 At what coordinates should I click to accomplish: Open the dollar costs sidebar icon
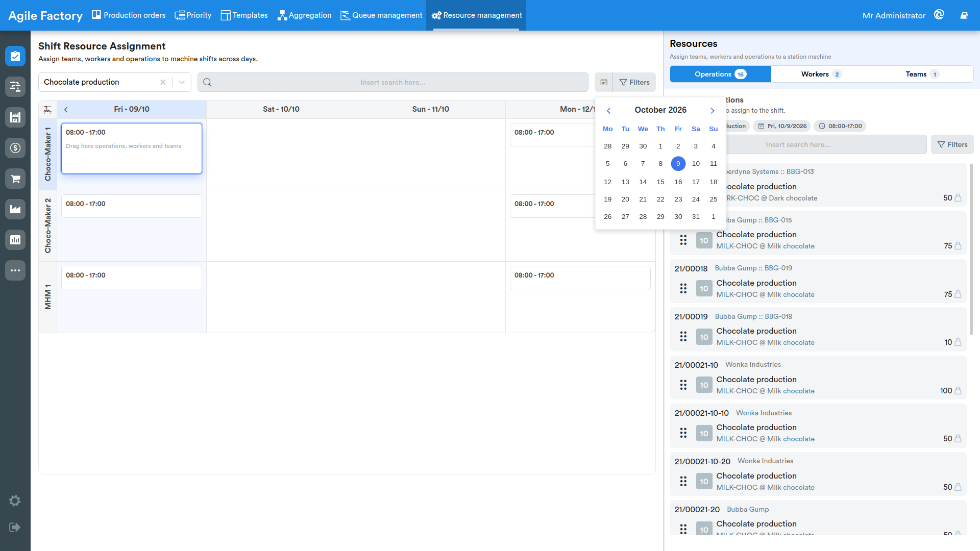[x=15, y=148]
